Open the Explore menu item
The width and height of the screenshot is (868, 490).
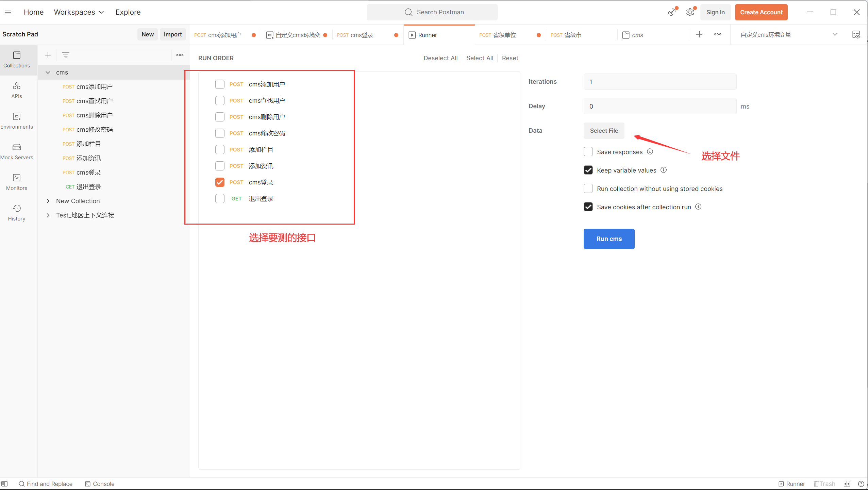pyautogui.click(x=128, y=12)
